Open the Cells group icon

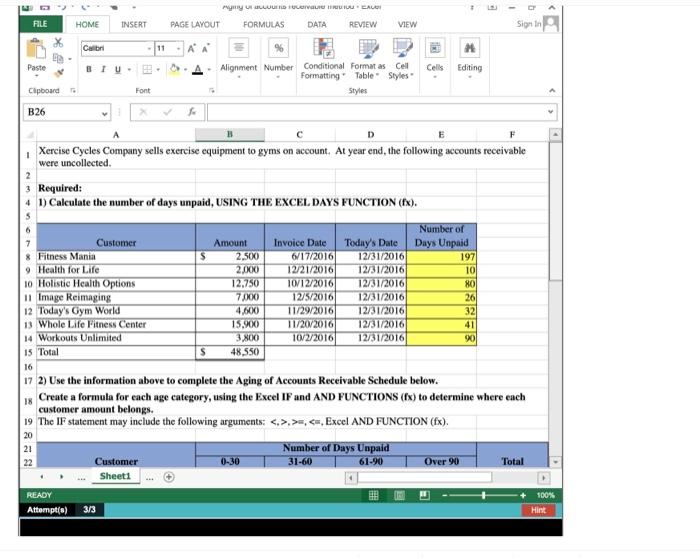(x=435, y=48)
